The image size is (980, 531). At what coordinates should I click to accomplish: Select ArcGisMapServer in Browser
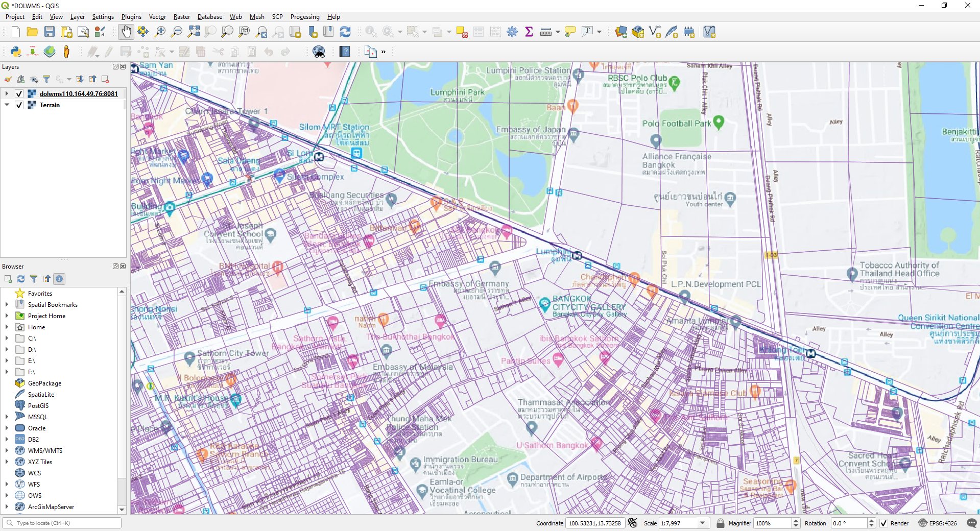(51, 507)
